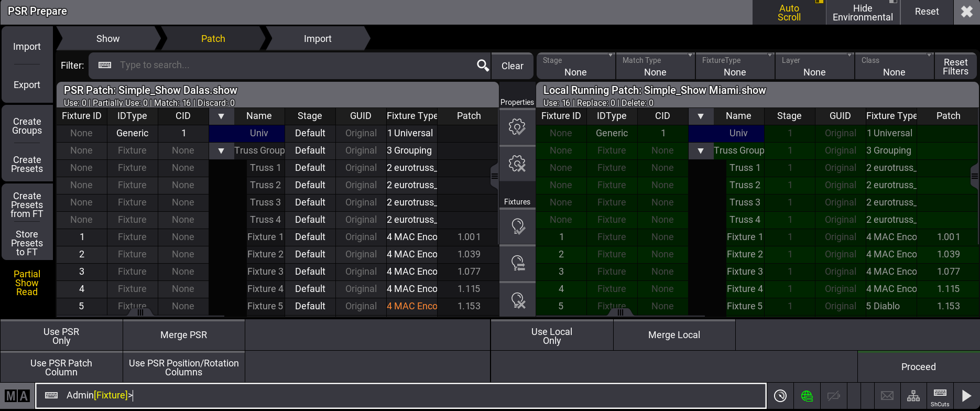
Task: Go to the Import step in breadcrumb
Action: 318,39
